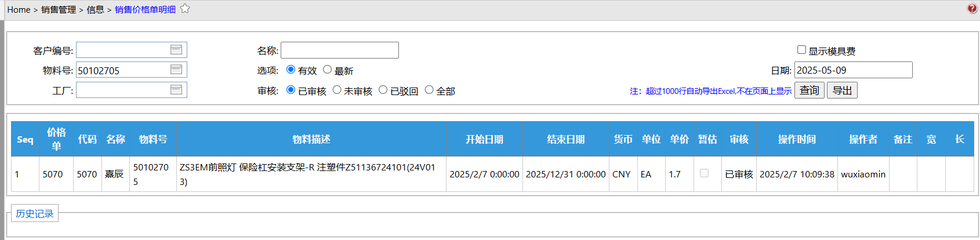Select the 最新 radio option

[327, 70]
